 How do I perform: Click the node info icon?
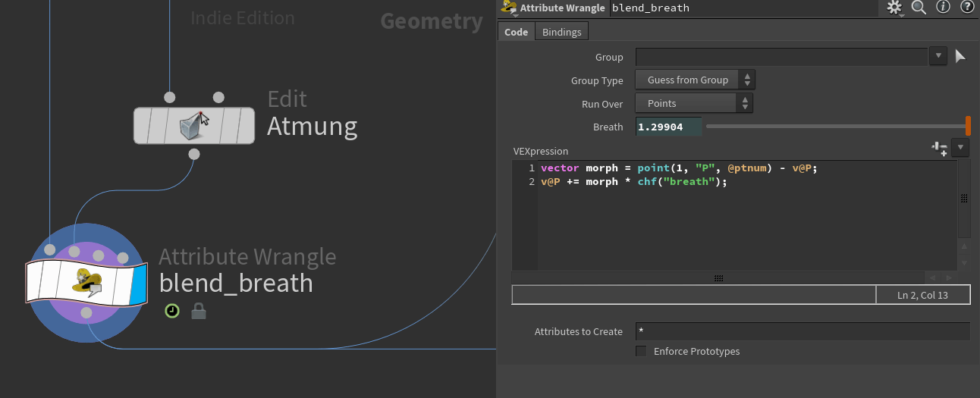(x=944, y=8)
